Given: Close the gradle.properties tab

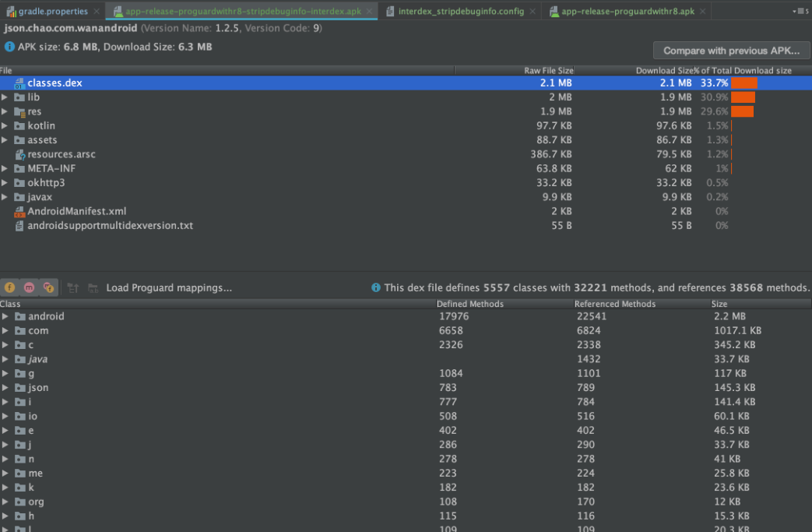Looking at the screenshot, I should coord(97,11).
